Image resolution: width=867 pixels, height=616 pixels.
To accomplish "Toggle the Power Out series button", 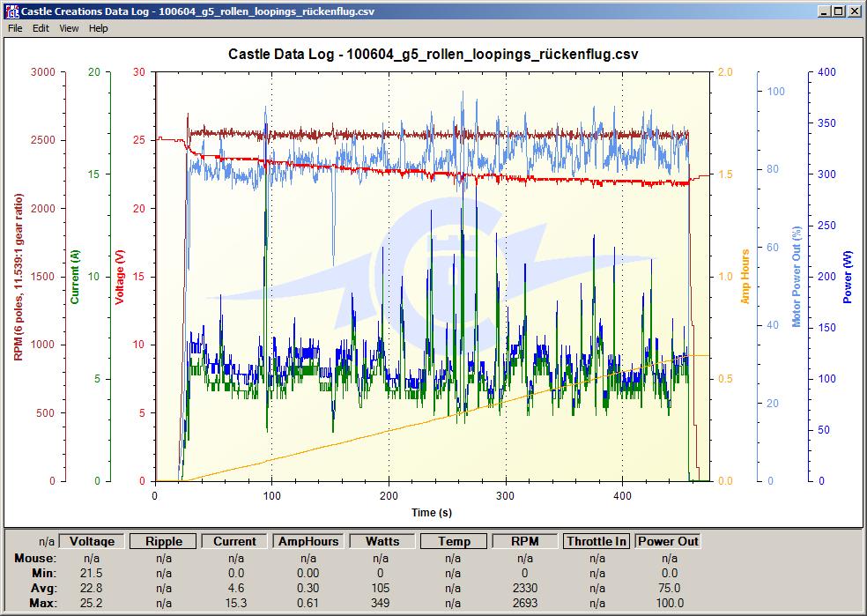I will coord(669,541).
